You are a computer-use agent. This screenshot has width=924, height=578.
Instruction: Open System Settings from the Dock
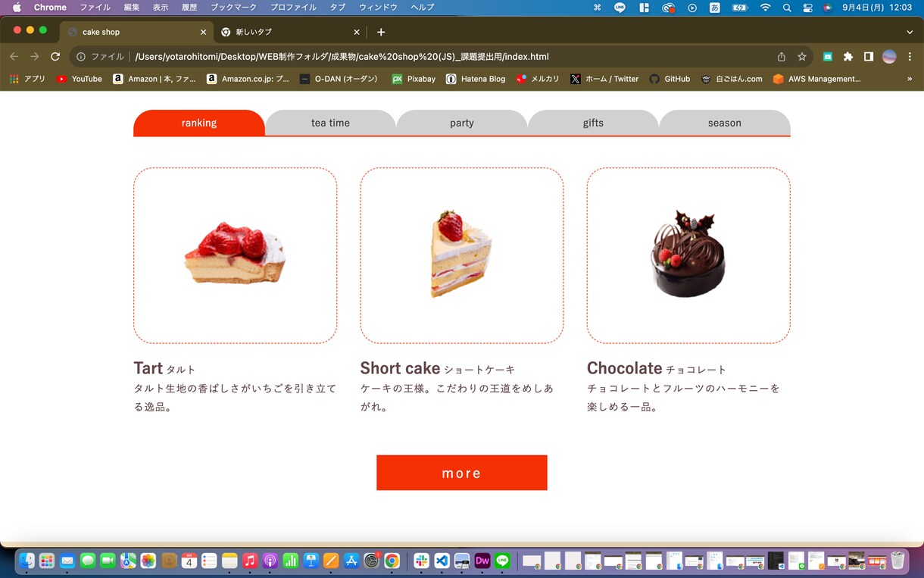point(371,561)
